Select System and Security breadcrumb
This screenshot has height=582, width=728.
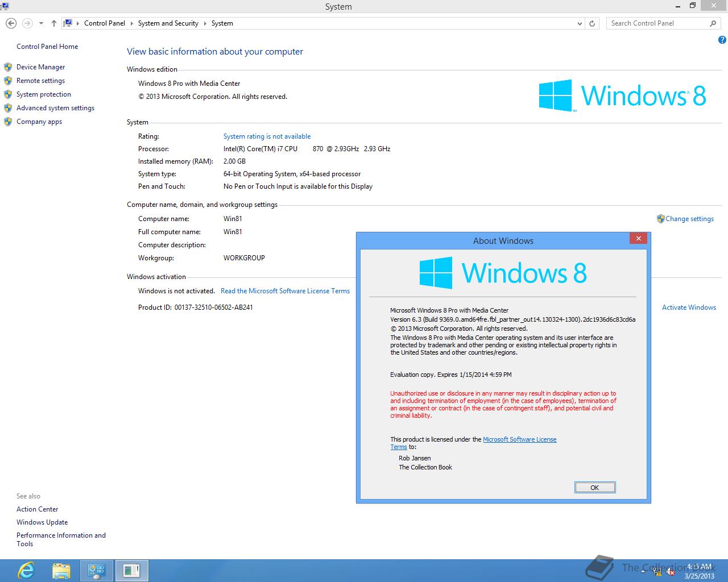click(x=168, y=23)
